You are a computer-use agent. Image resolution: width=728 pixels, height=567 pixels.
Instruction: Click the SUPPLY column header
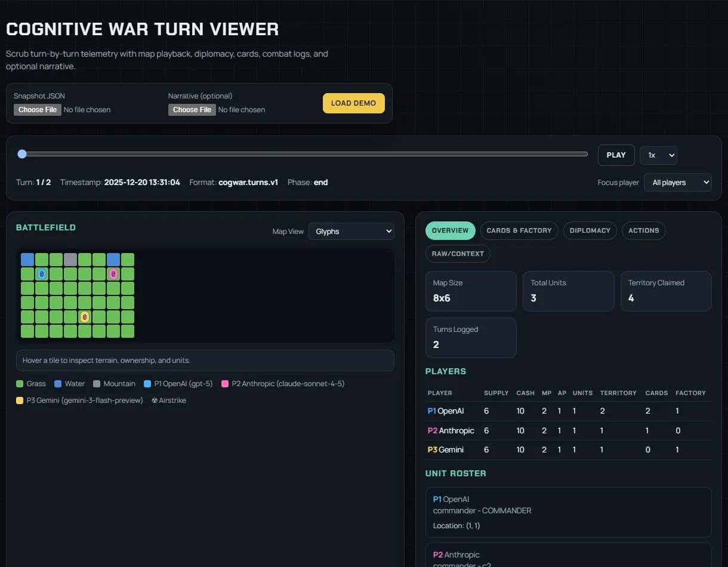(496, 393)
